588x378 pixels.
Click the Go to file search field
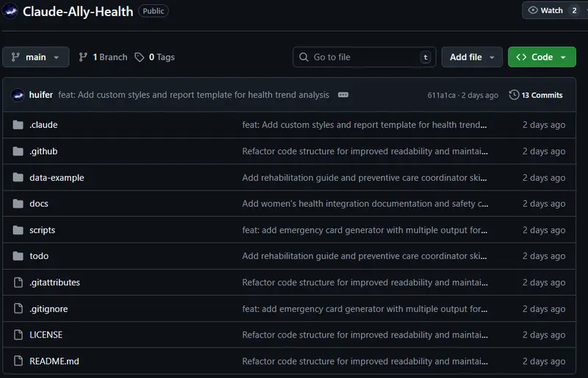coord(364,57)
